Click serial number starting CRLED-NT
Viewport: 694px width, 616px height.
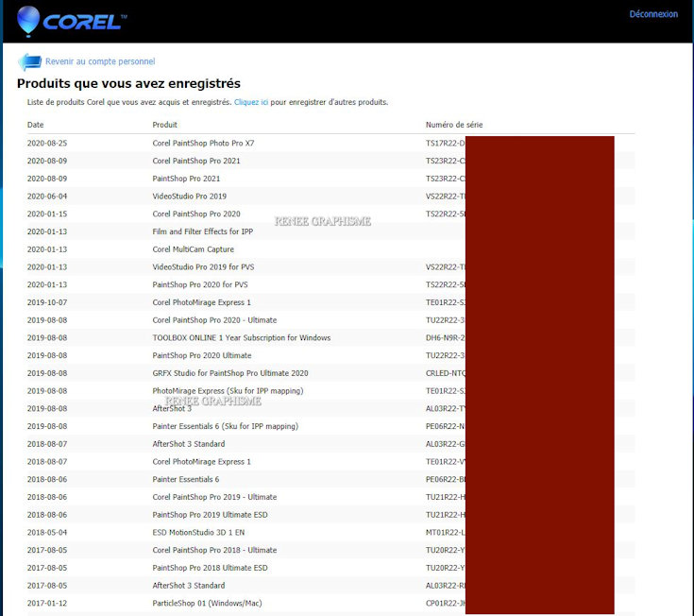click(x=446, y=373)
